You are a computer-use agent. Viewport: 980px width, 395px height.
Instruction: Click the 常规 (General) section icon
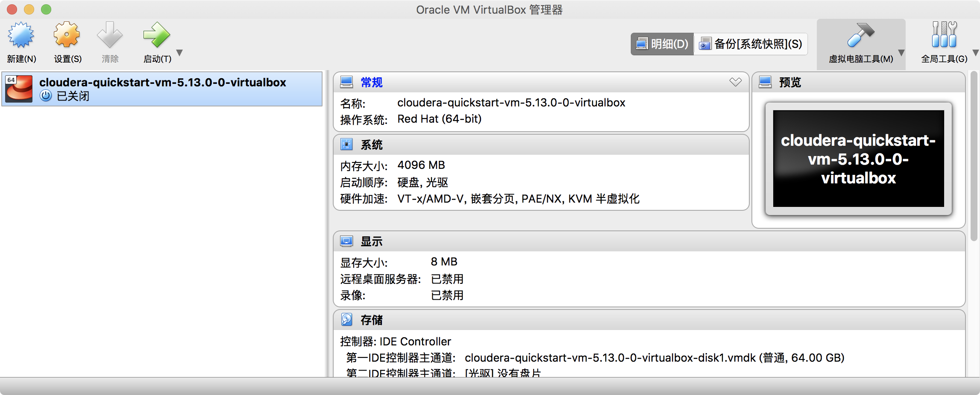coord(346,82)
